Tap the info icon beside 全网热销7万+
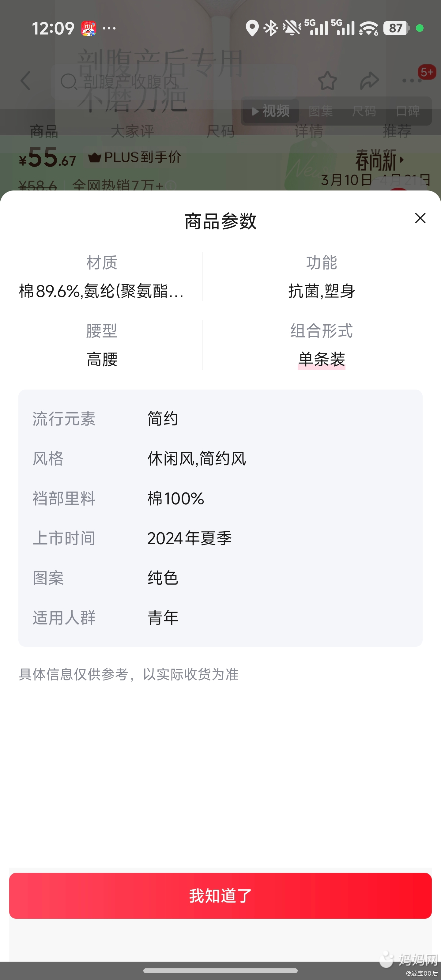The image size is (441, 980). (171, 186)
